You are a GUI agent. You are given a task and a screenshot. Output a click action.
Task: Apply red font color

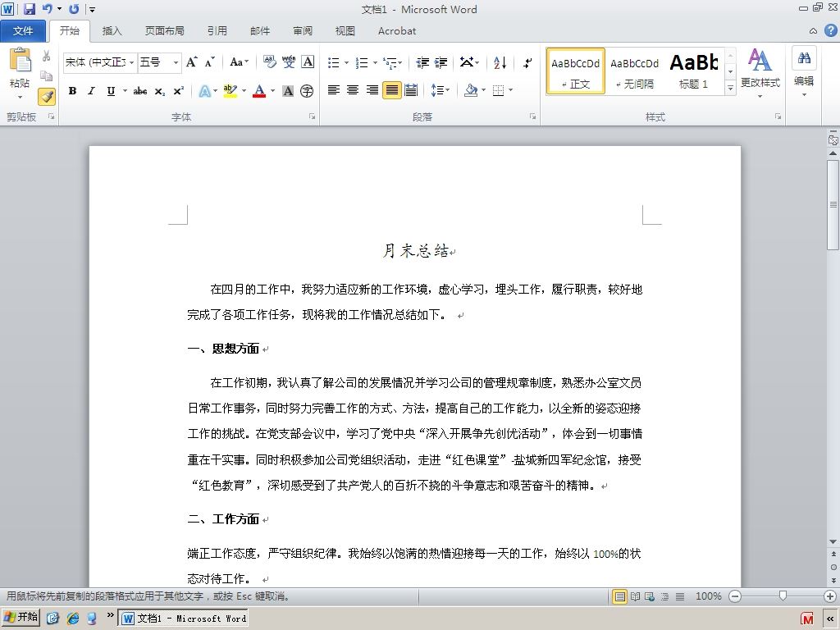259,91
